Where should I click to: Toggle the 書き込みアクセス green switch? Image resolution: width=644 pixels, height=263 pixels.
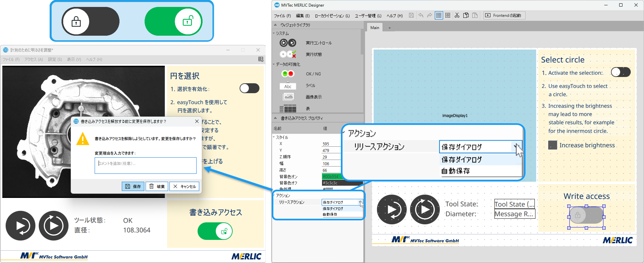click(215, 231)
